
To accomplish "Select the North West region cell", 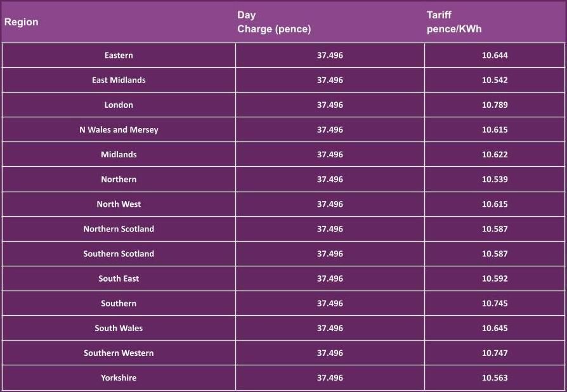I will click(119, 204).
